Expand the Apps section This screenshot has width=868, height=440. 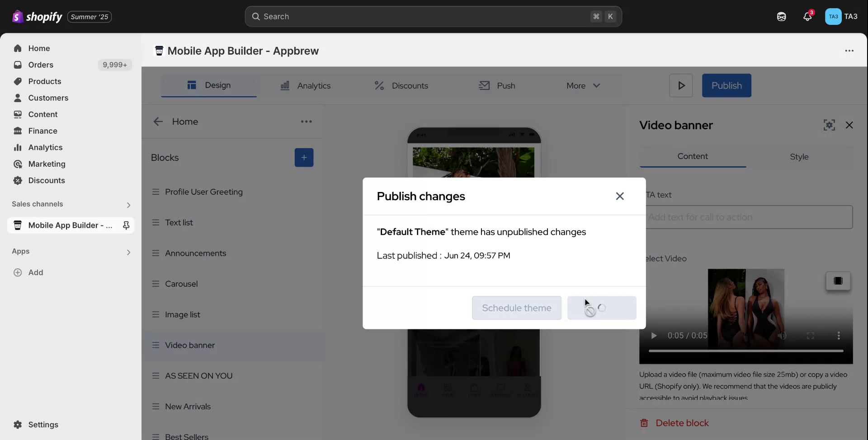128,252
